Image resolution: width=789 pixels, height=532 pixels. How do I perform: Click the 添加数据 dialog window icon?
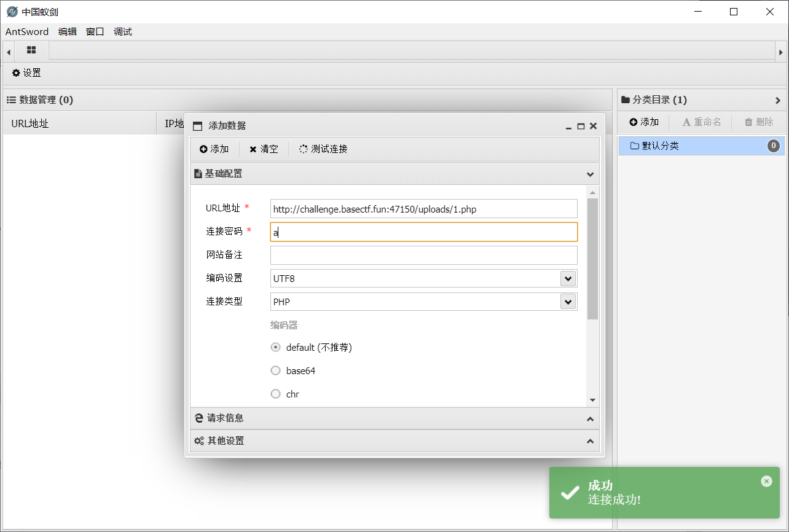tap(197, 126)
